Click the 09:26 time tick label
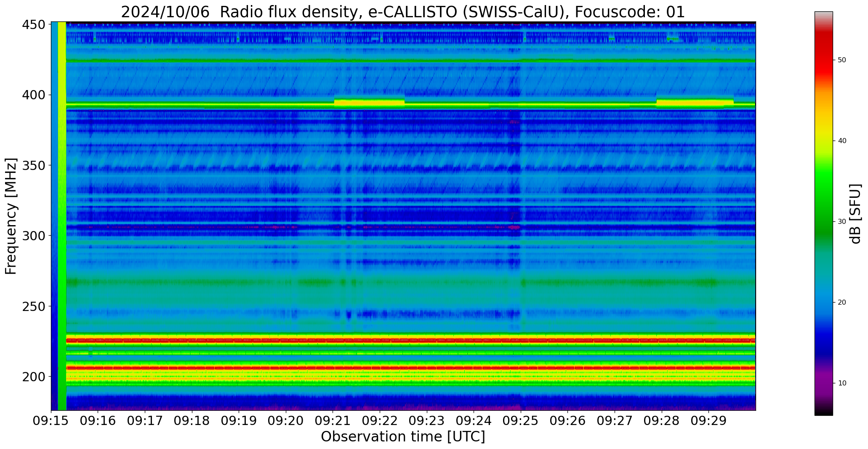Screen dimensions: 868x449 567,421
